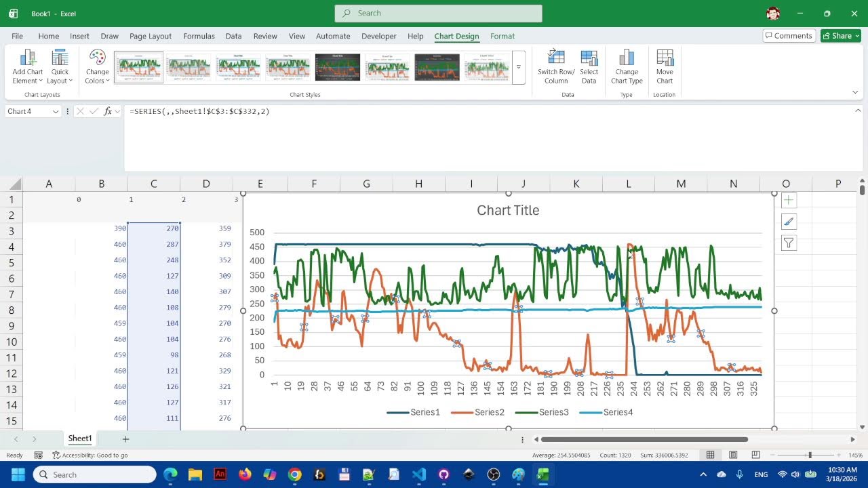Image resolution: width=868 pixels, height=488 pixels.
Task: Open Google Chrome from the taskbar
Action: tap(294, 474)
